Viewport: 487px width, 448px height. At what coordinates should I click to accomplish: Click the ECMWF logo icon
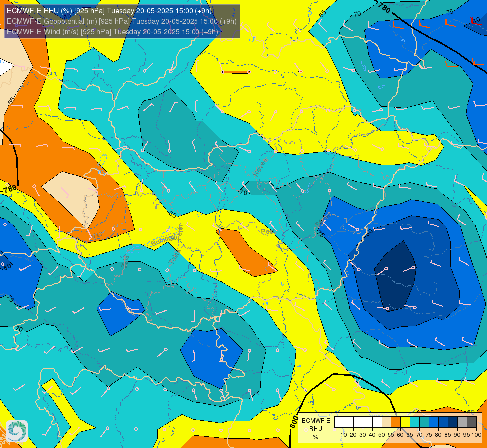point(17,431)
